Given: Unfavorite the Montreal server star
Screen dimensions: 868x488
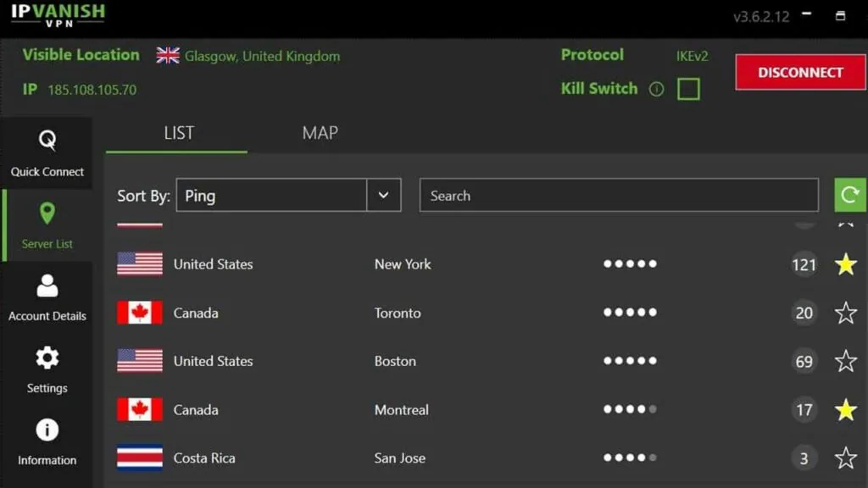Looking at the screenshot, I should tap(845, 410).
